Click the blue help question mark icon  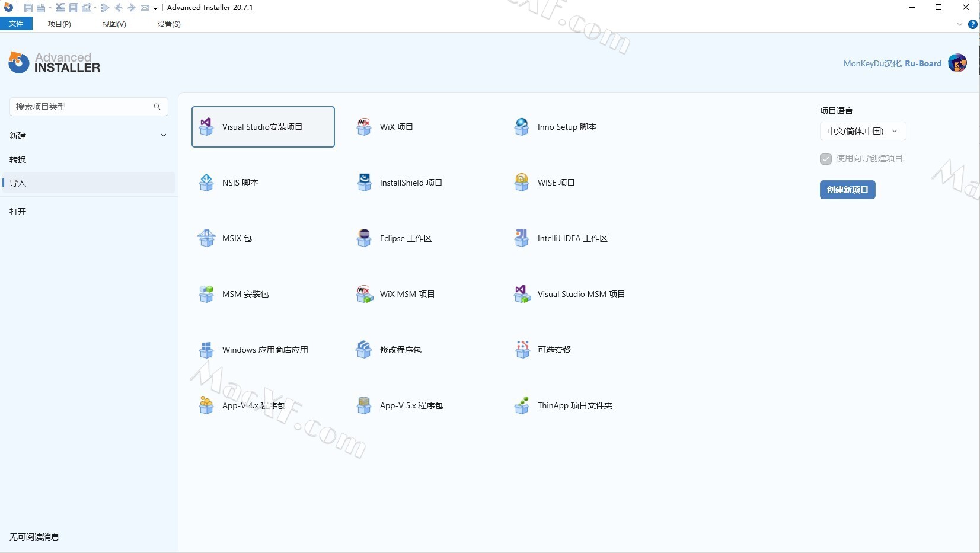(x=972, y=24)
